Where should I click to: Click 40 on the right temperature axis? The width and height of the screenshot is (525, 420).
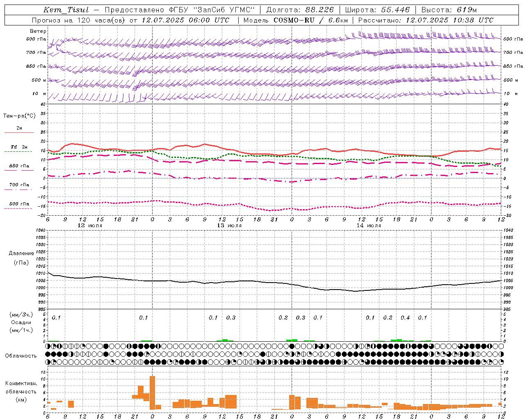point(506,104)
